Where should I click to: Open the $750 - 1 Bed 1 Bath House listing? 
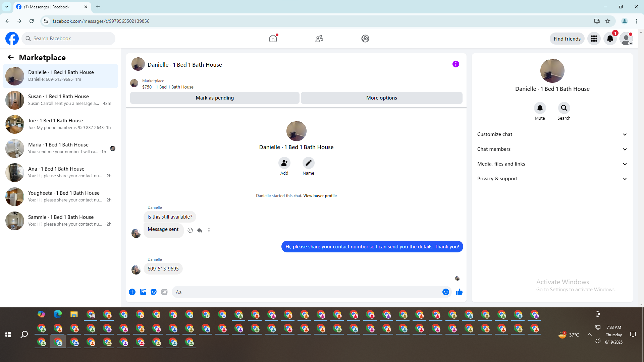point(168,87)
